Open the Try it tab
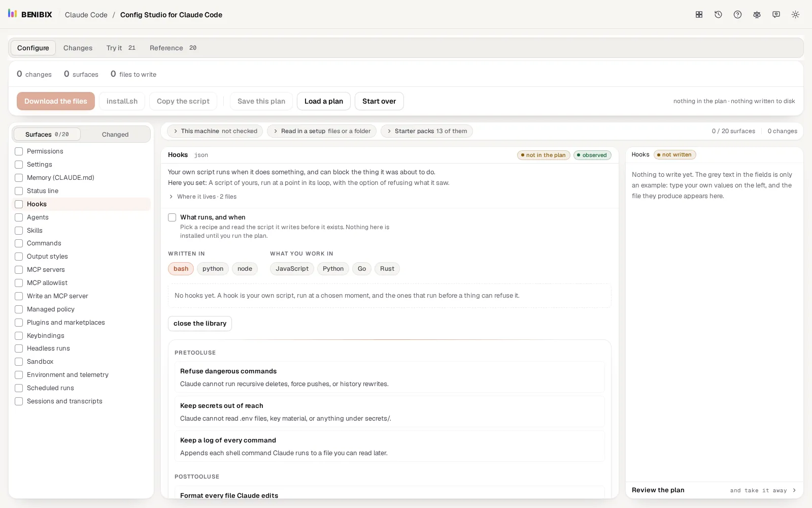 [x=121, y=48]
